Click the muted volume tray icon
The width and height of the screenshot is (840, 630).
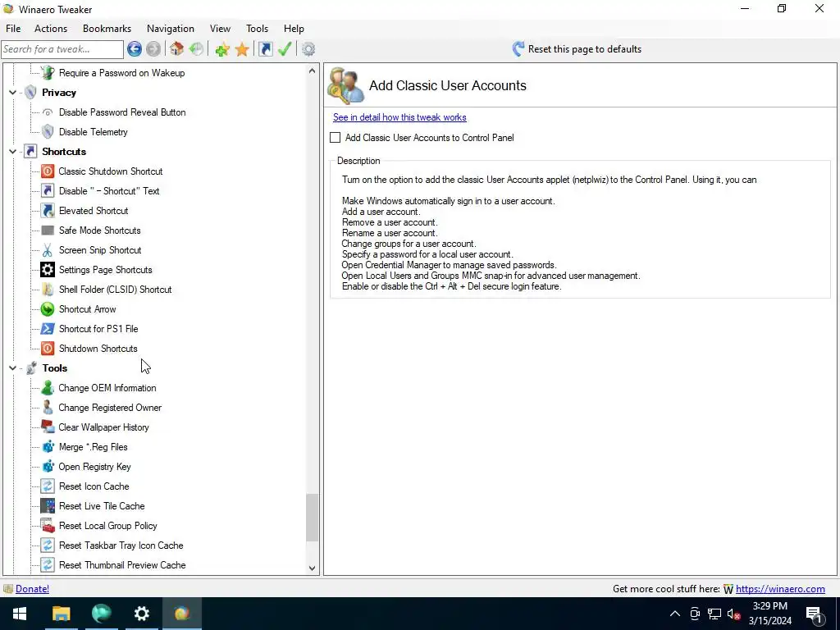(x=733, y=614)
